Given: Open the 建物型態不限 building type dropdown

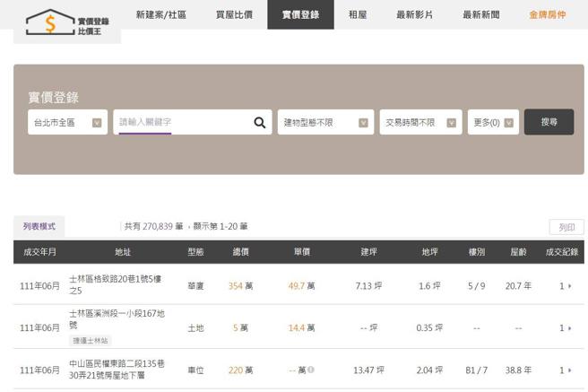Looking at the screenshot, I should (325, 123).
